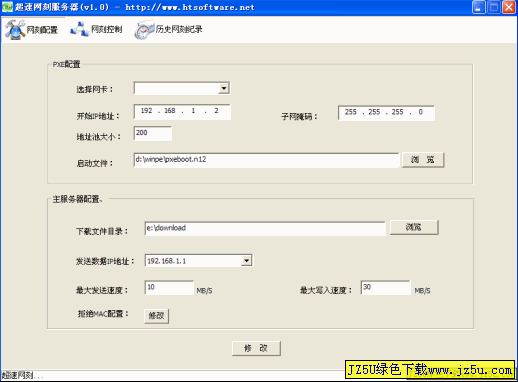Image resolution: width=518 pixels, height=382 pixels.
Task: Click the 历史网刻记录 clock icon
Action: (x=144, y=30)
